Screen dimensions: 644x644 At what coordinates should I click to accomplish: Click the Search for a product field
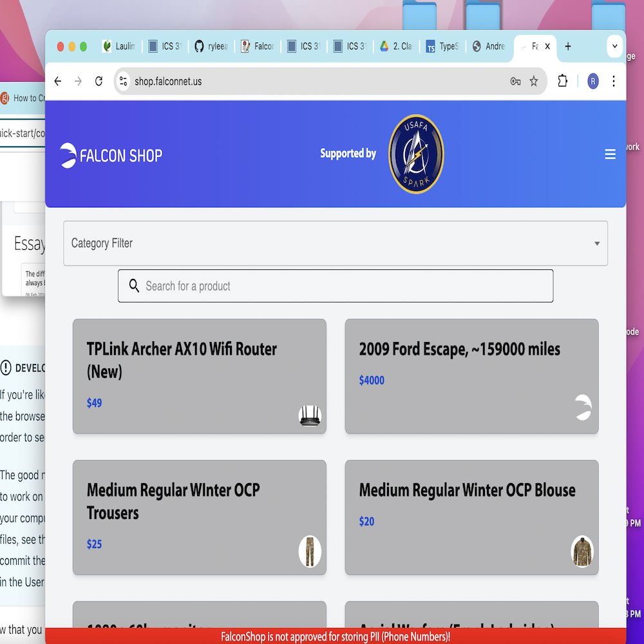[335, 286]
